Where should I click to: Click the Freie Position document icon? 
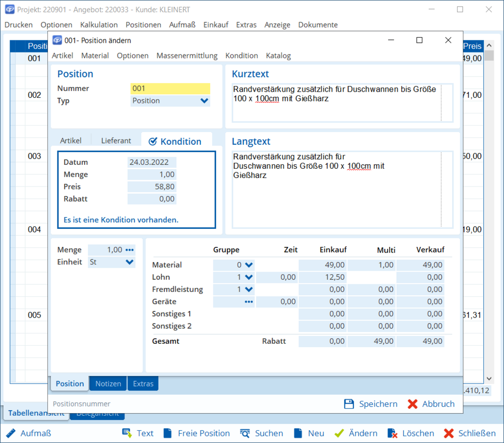coord(167,433)
